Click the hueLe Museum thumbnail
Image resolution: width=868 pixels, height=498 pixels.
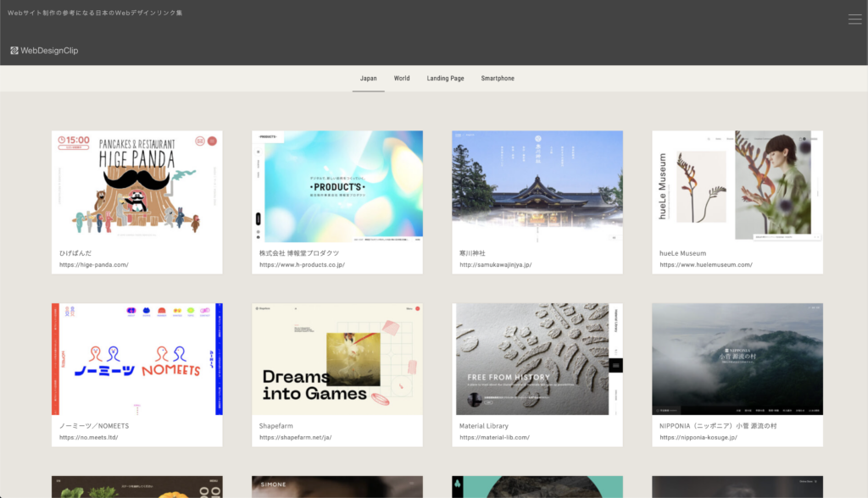coord(737,186)
